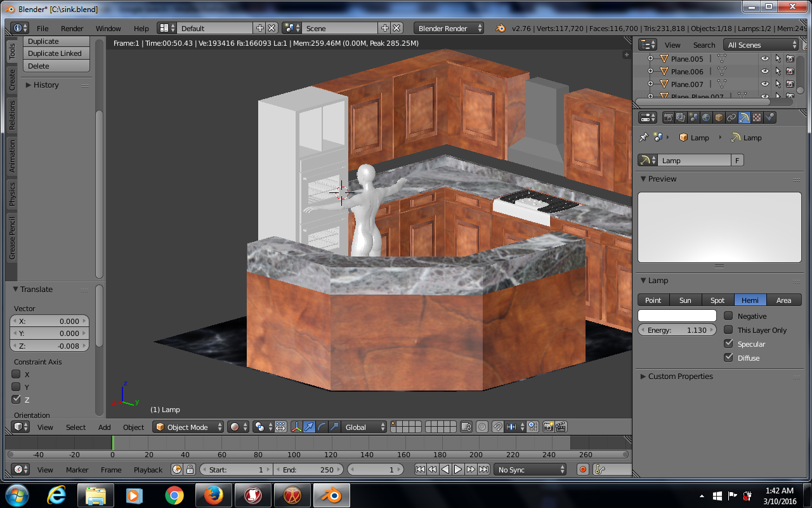Open the Physics properties tab icon
812x508 pixels.
[x=769, y=117]
